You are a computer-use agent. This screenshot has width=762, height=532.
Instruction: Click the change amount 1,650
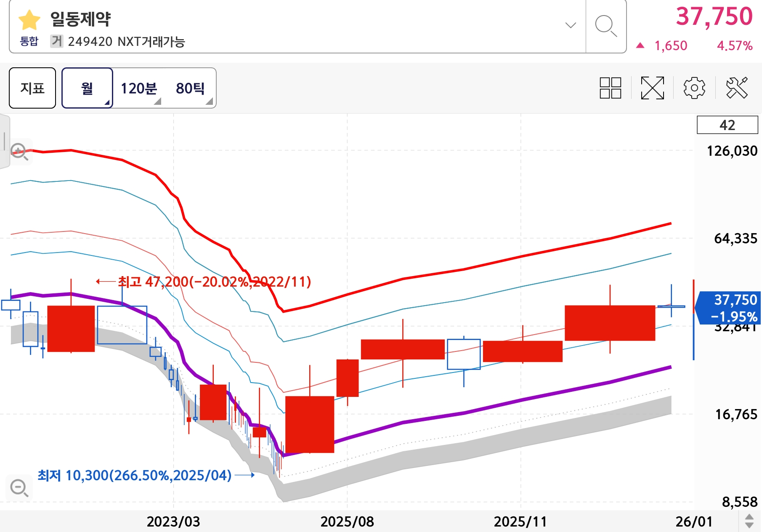[671, 45]
